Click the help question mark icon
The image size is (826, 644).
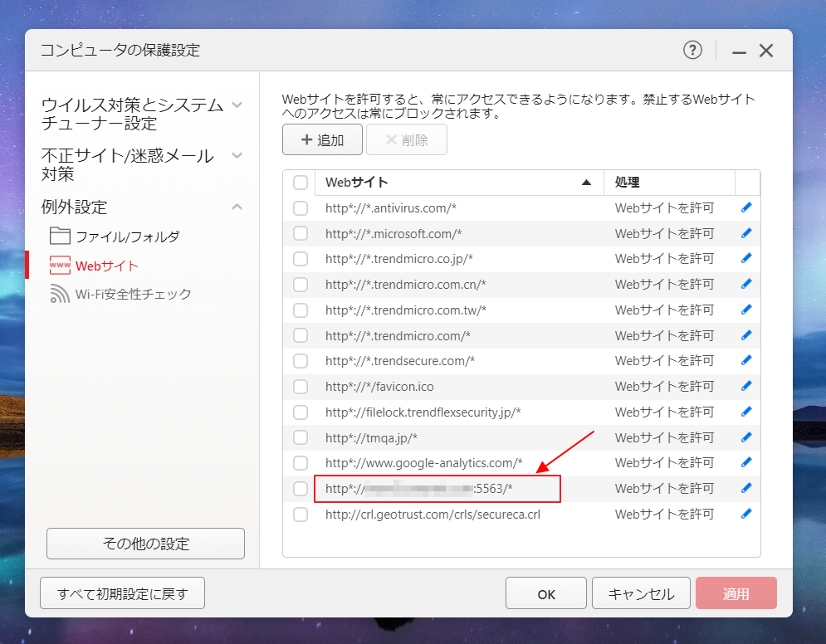[692, 51]
